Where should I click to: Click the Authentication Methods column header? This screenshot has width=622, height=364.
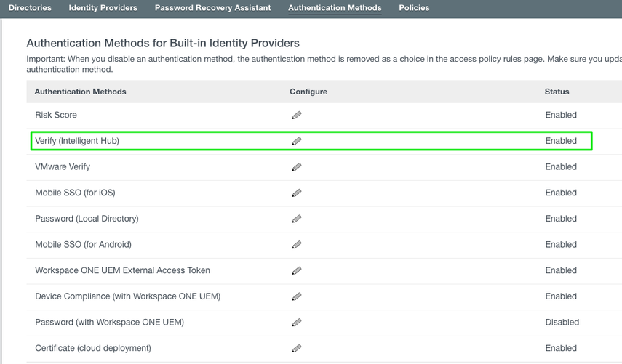80,92
